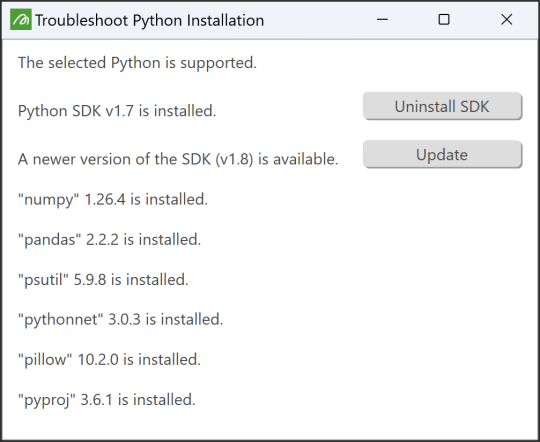Click 'The selected Python is supported' message
The height and width of the screenshot is (442, 540).
pos(137,63)
